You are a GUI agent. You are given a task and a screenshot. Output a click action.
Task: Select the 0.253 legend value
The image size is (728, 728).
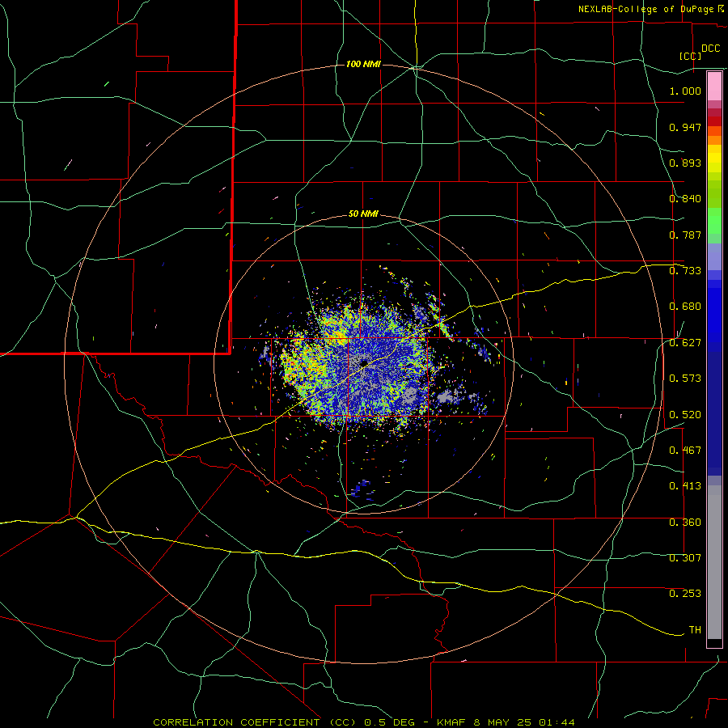[x=685, y=594]
